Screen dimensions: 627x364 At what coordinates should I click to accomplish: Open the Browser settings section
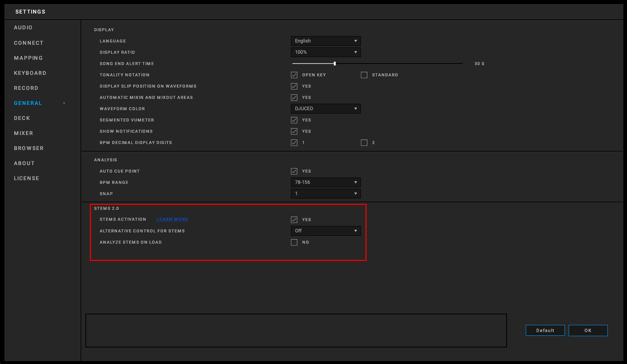click(x=29, y=148)
